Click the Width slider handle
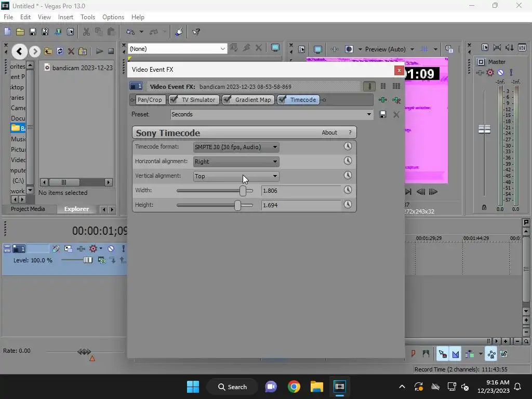The image size is (532, 399). click(243, 191)
